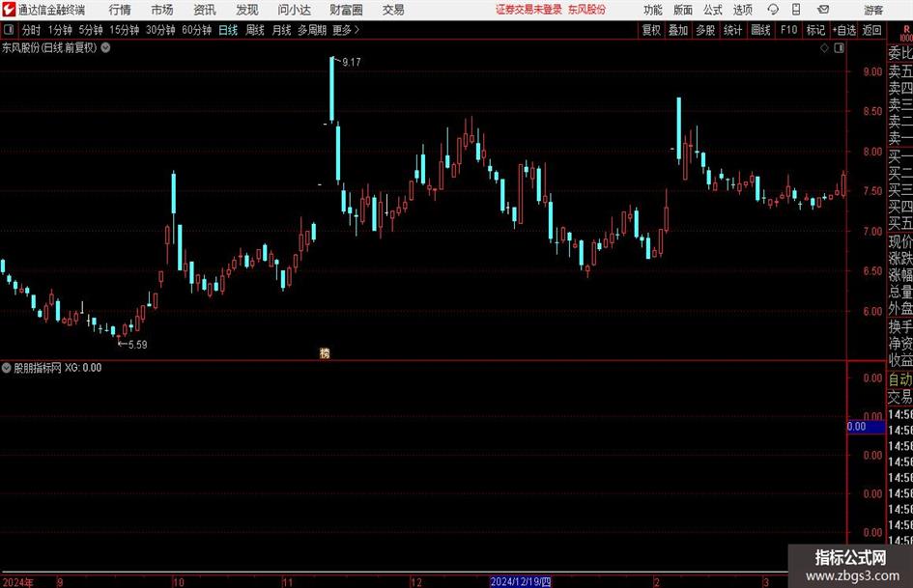913x588 pixels.
Task: Open the 版面 menu
Action: 682,10
